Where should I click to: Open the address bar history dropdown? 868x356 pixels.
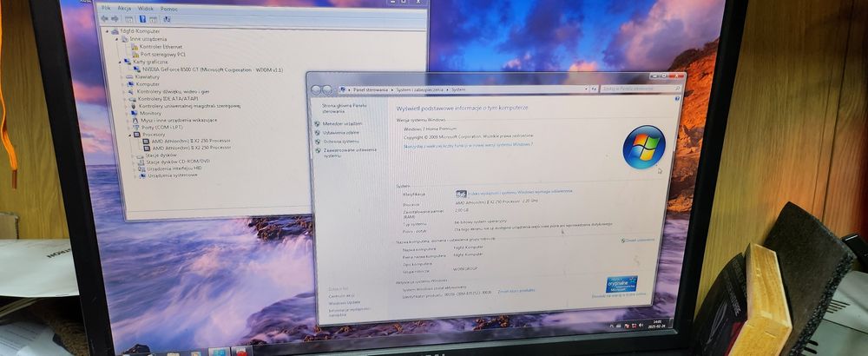(586, 89)
